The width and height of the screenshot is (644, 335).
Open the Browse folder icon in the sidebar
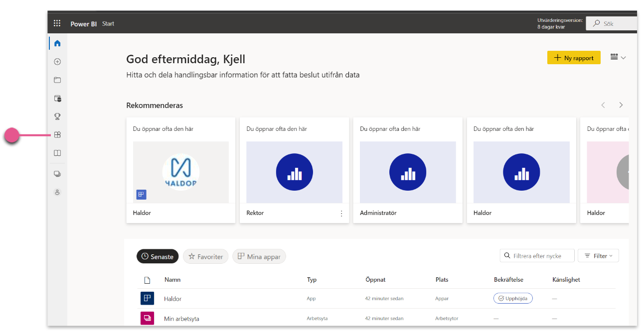coord(57,80)
